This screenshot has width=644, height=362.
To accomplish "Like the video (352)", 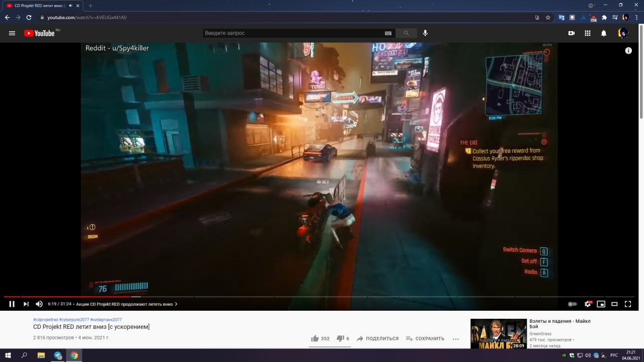I will click(320, 338).
